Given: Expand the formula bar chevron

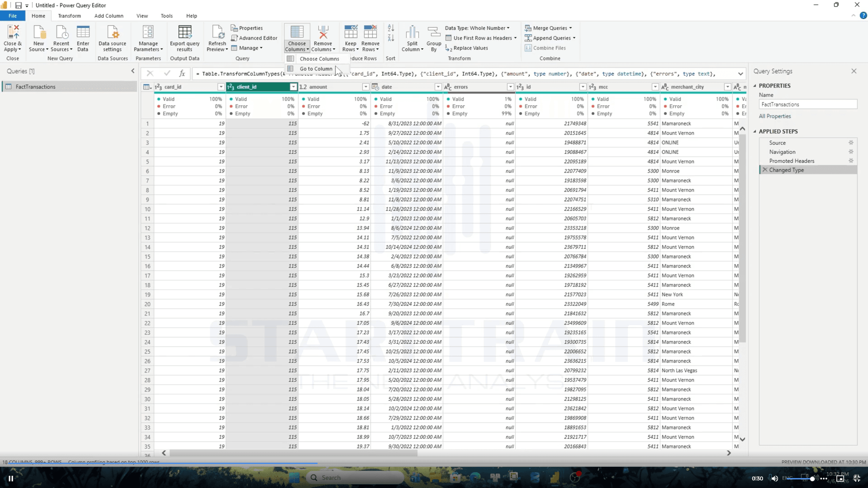Looking at the screenshot, I should click(x=740, y=74).
